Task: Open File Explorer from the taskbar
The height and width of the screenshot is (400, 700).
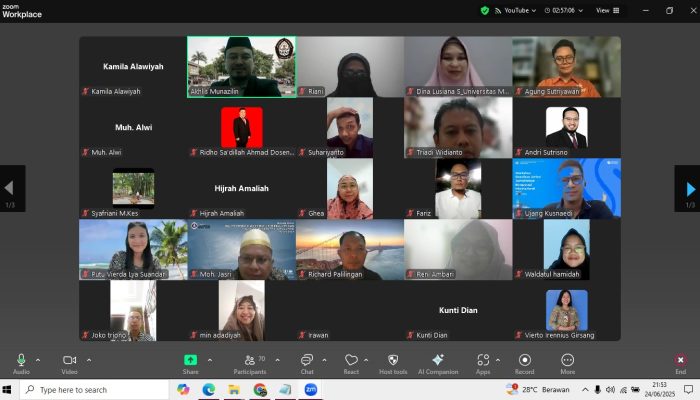Action: click(234, 390)
